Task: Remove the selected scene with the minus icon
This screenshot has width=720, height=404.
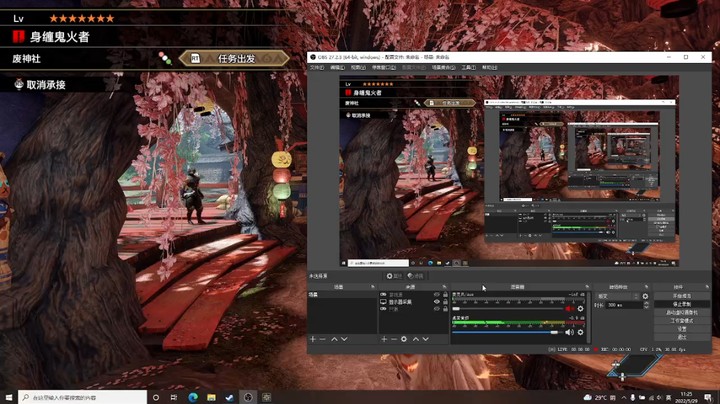Action: (322, 339)
